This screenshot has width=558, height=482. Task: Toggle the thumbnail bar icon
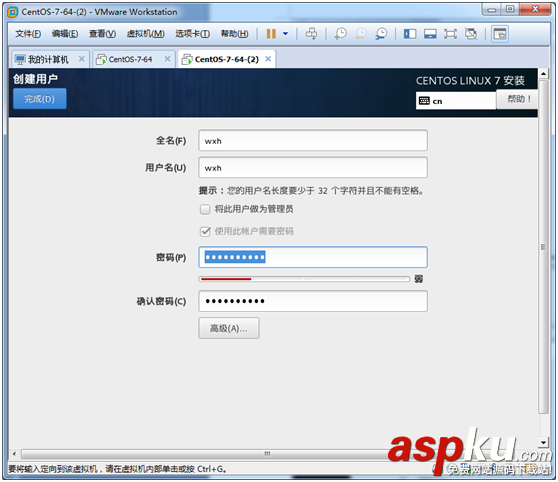(430, 34)
